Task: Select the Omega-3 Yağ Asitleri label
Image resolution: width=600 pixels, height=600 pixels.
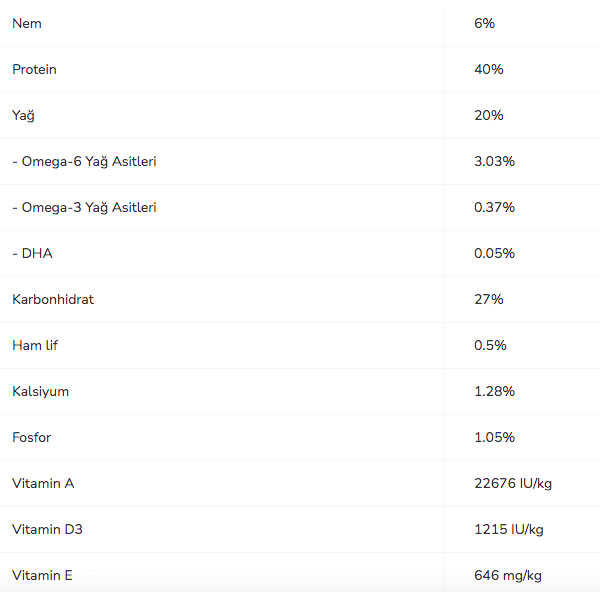Action: click(84, 207)
